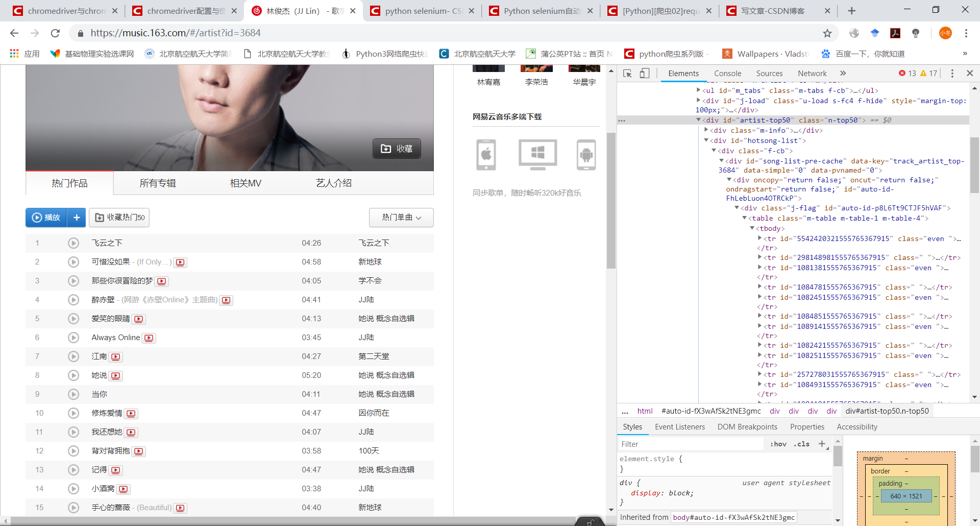Toggle DevTools device toolbar icon
Viewport: 980px width, 526px height.
pyautogui.click(x=645, y=74)
